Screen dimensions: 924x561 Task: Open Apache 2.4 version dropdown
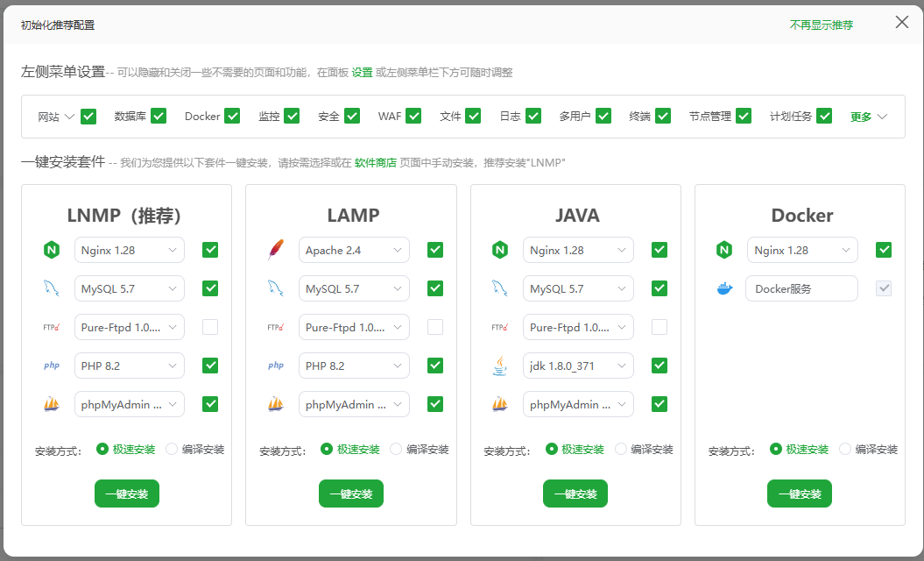tap(354, 250)
